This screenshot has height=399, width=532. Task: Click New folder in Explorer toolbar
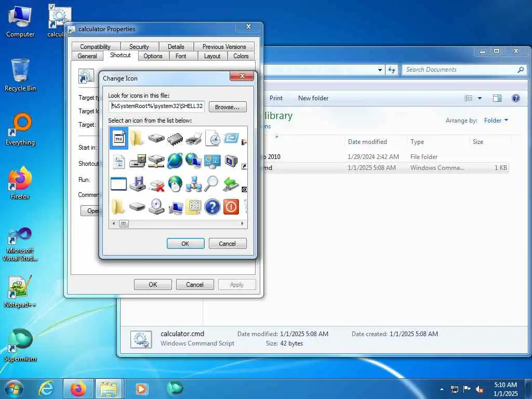(x=313, y=98)
